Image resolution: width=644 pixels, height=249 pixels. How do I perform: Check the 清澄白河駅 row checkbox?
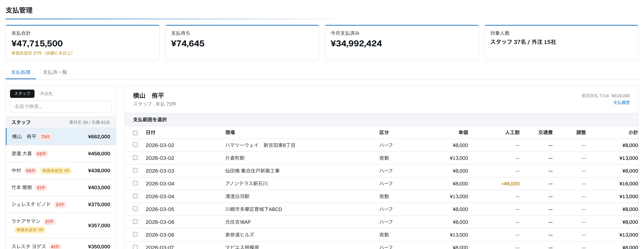[x=135, y=196]
